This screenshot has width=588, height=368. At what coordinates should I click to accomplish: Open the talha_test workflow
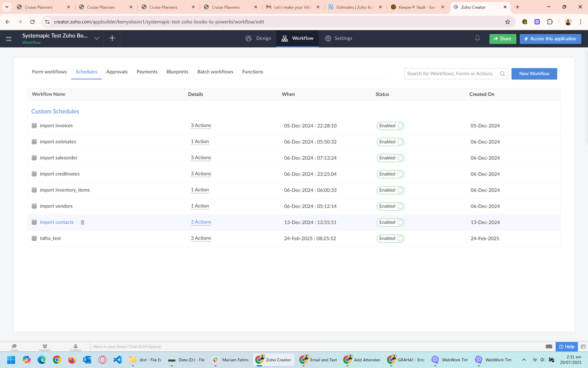click(50, 238)
